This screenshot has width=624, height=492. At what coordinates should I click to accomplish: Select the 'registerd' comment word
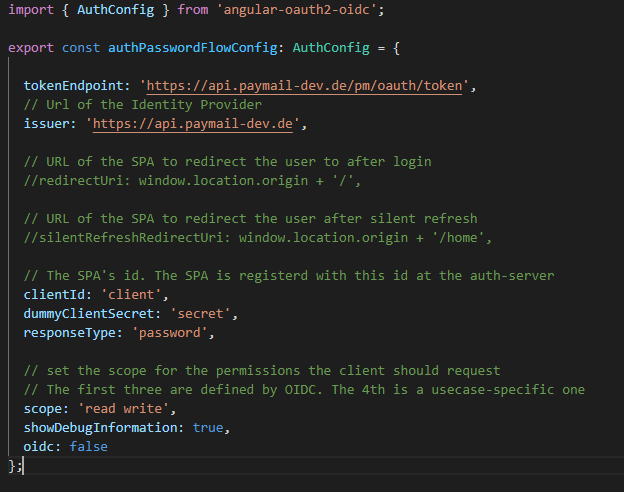point(273,276)
